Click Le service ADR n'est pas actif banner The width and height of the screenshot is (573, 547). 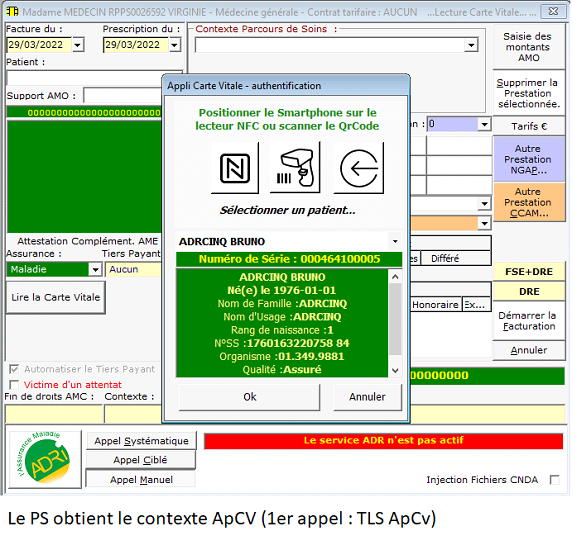click(x=383, y=441)
